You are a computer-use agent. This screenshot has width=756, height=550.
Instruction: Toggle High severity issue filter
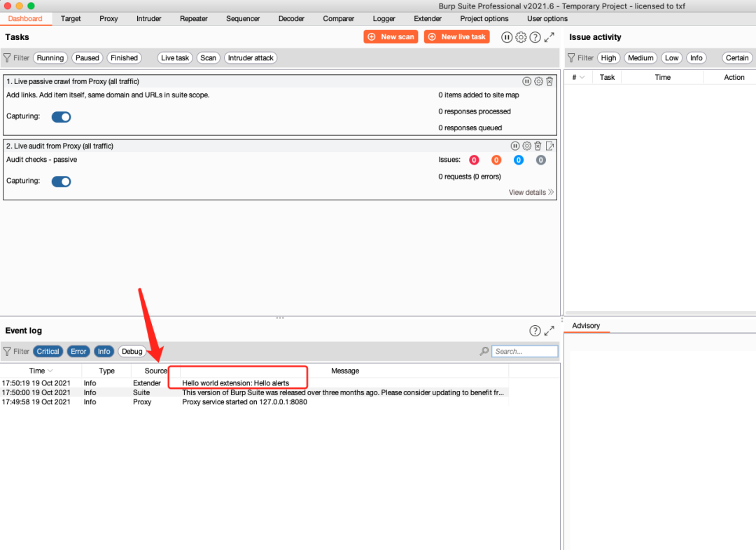[608, 58]
